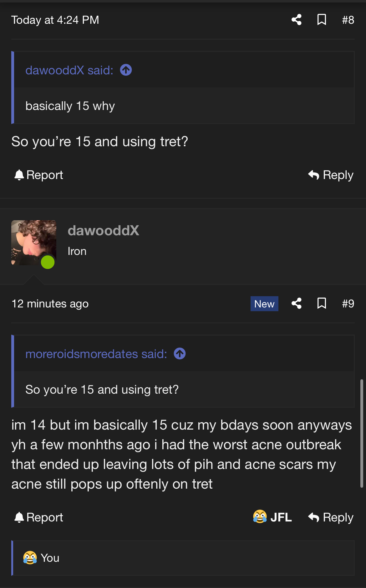This screenshot has width=366, height=588.
Task: Share post #8
Action: click(297, 20)
